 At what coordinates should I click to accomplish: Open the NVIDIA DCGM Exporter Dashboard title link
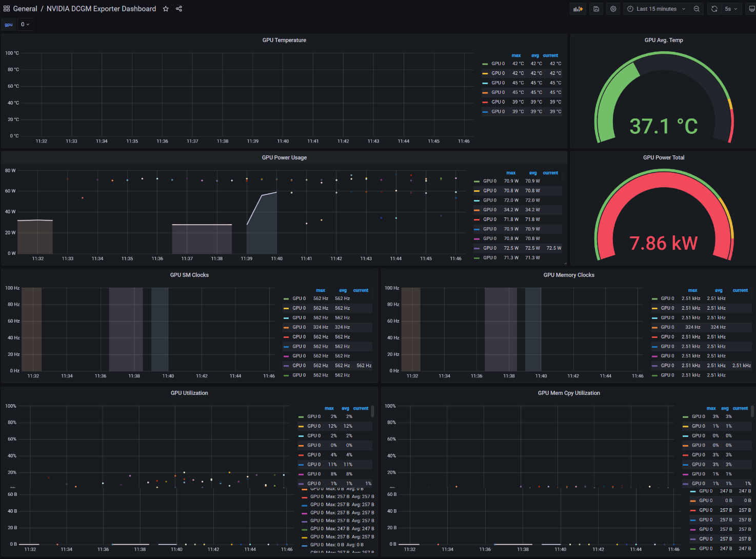[101, 9]
